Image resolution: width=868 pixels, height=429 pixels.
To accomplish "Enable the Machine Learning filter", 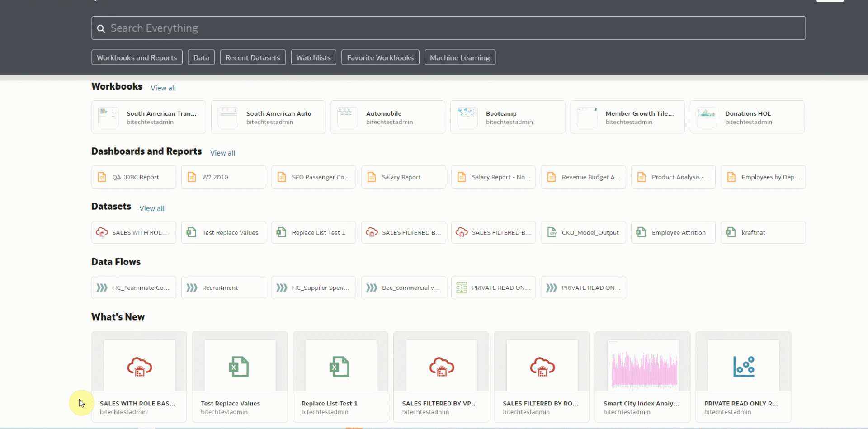I will (x=459, y=57).
